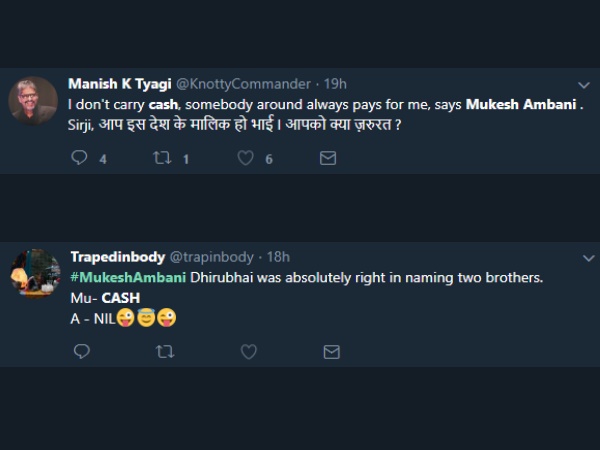Retweet Trapedinbody's tweet
Image resolution: width=600 pixels, height=450 pixels.
pyautogui.click(x=165, y=351)
